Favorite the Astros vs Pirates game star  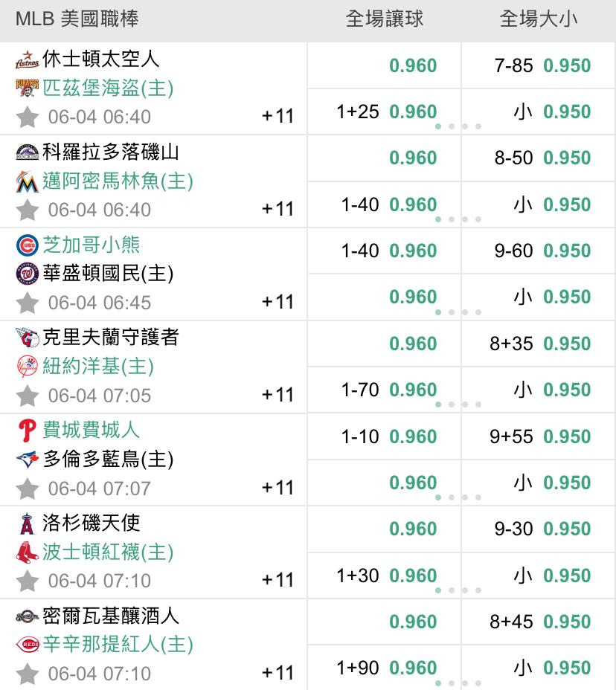27,117
